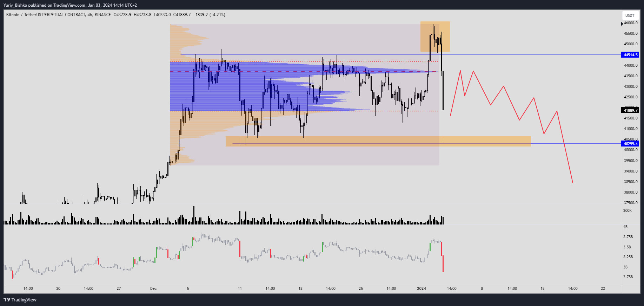Click the 11 date label on time axis

(240, 289)
